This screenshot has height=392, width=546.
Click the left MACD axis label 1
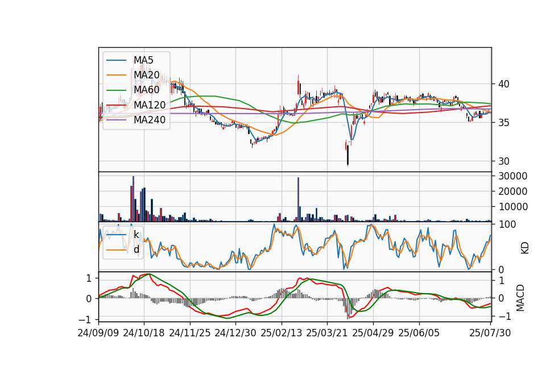(x=89, y=278)
